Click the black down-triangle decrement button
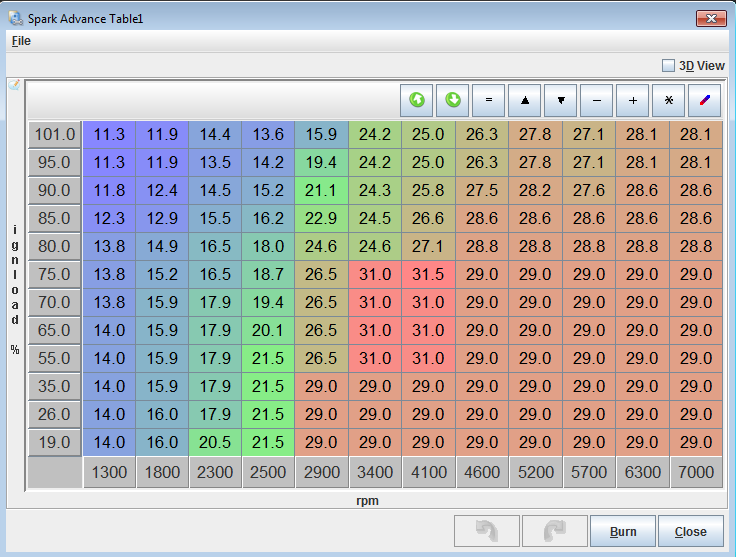 (561, 100)
